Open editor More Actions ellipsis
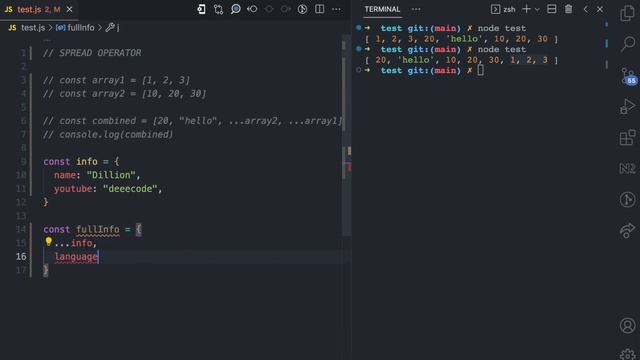 (x=336, y=9)
